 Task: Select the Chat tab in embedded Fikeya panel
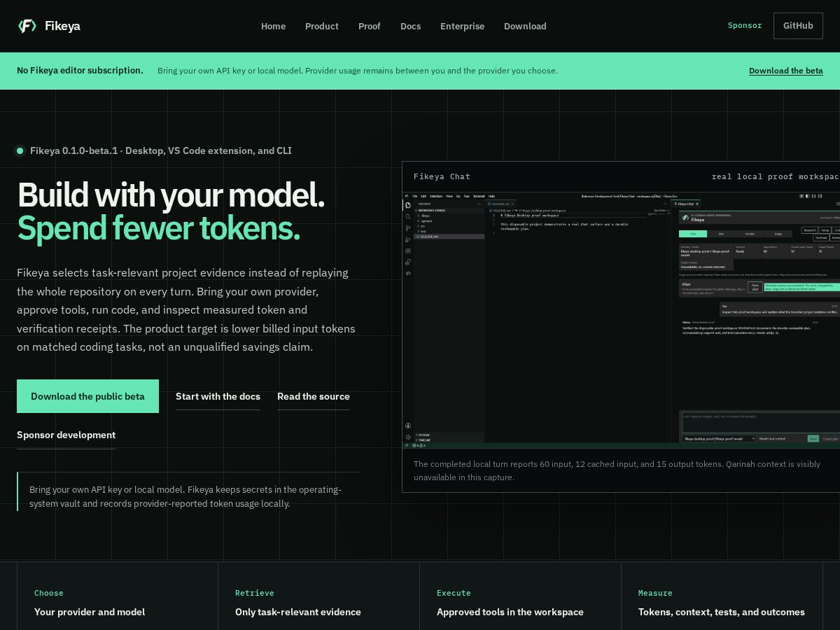coord(693,234)
